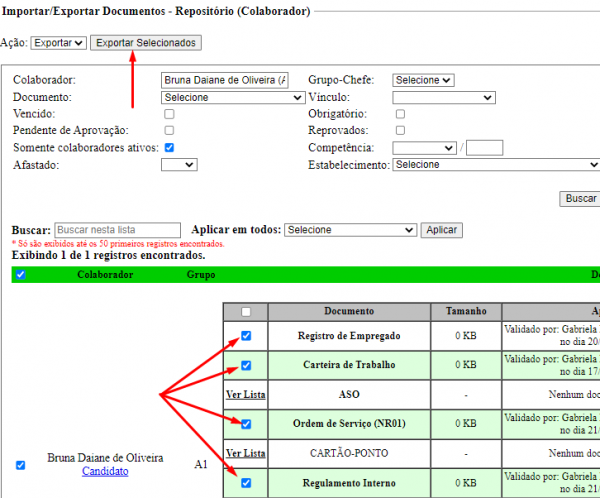Tick the Reprovados checkbox
The image size is (600, 498).
(x=400, y=130)
